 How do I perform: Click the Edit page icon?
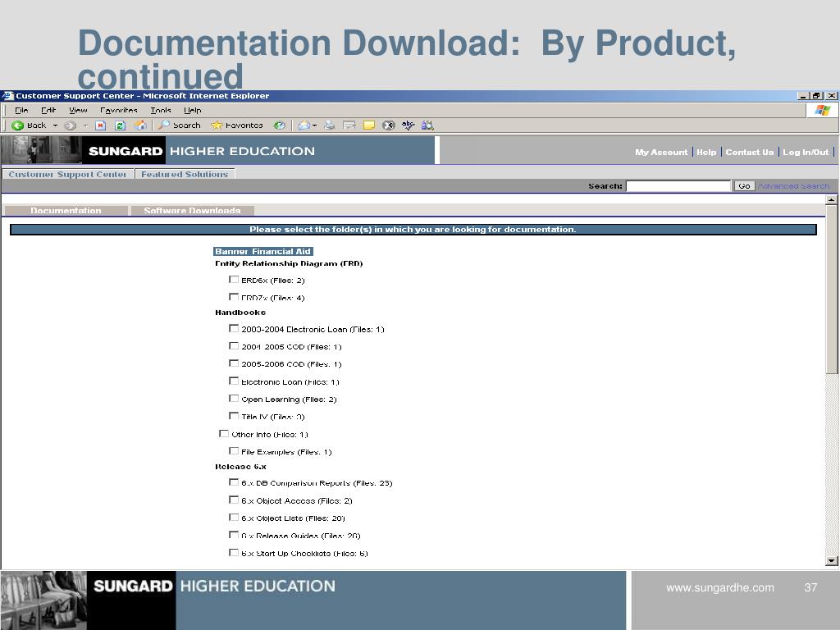click(349, 126)
